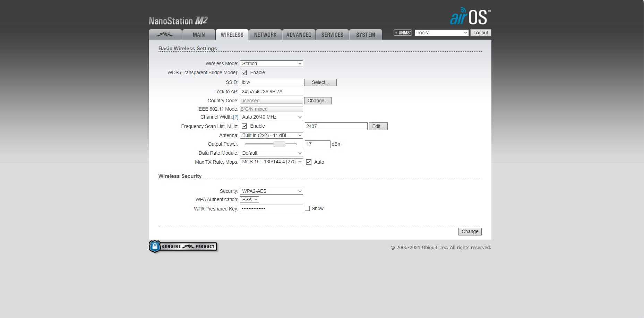The width and height of the screenshot is (644, 318).
Task: Expand the Channel Width dropdown
Action: point(272,117)
